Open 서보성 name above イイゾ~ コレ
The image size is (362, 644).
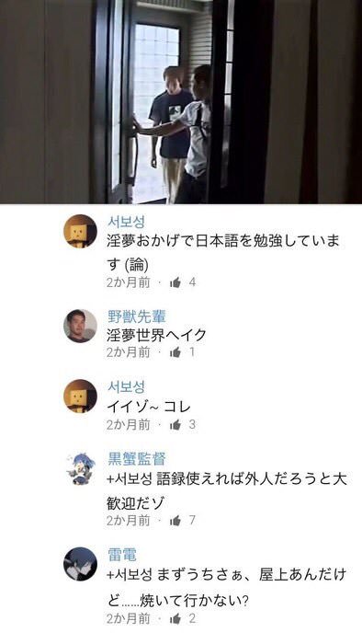tap(126, 386)
